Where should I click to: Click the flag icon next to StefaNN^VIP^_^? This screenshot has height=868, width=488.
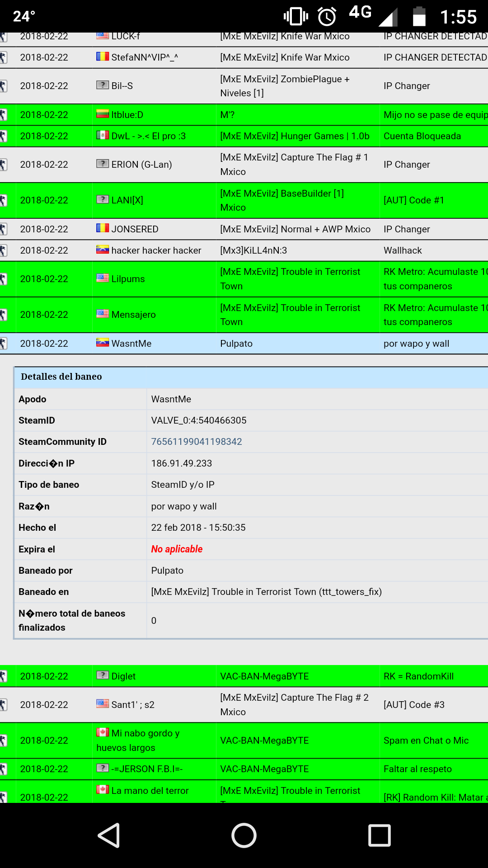[x=103, y=57]
